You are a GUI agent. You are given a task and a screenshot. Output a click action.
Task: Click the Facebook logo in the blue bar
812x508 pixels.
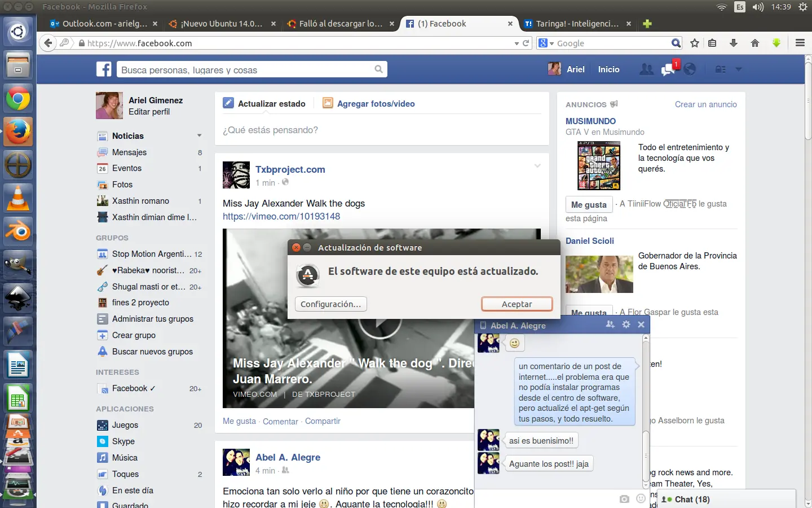tap(104, 69)
